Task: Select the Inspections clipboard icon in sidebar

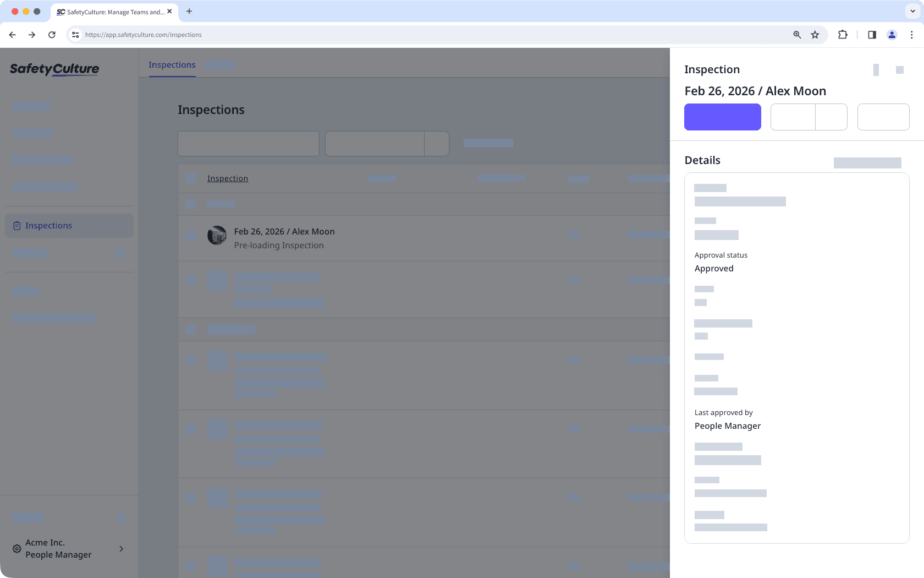Action: (16, 225)
